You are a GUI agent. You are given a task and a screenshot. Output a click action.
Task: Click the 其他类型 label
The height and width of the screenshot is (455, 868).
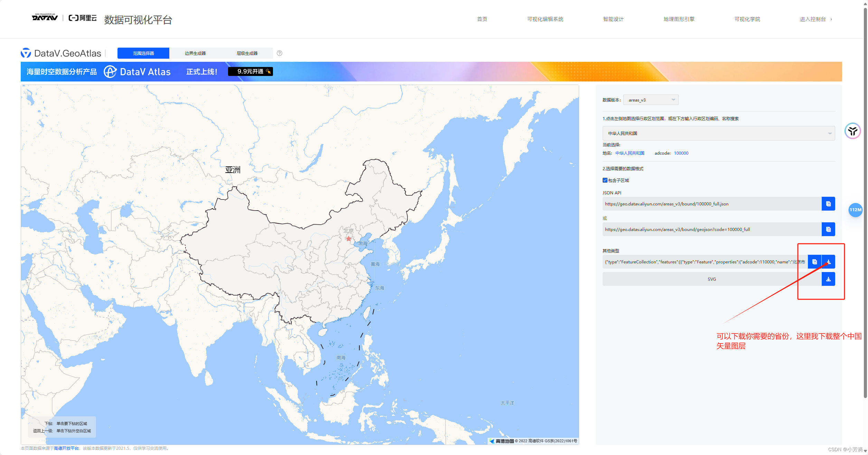(x=611, y=251)
